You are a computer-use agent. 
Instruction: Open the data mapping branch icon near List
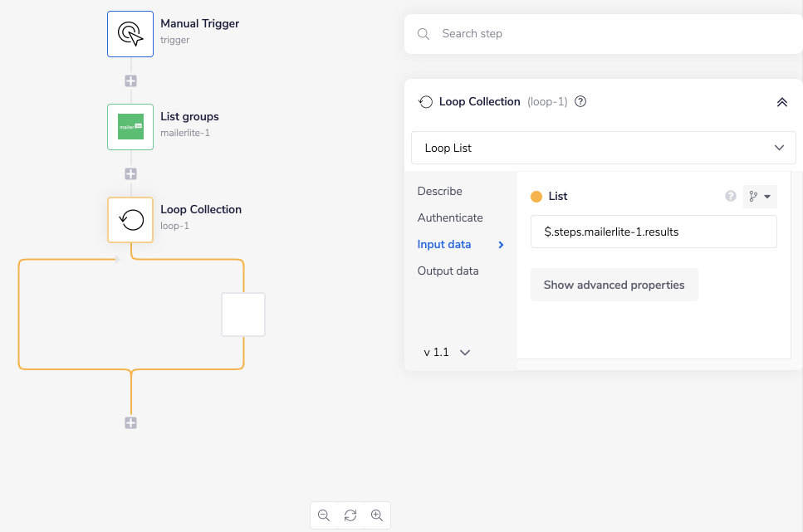[x=754, y=196]
